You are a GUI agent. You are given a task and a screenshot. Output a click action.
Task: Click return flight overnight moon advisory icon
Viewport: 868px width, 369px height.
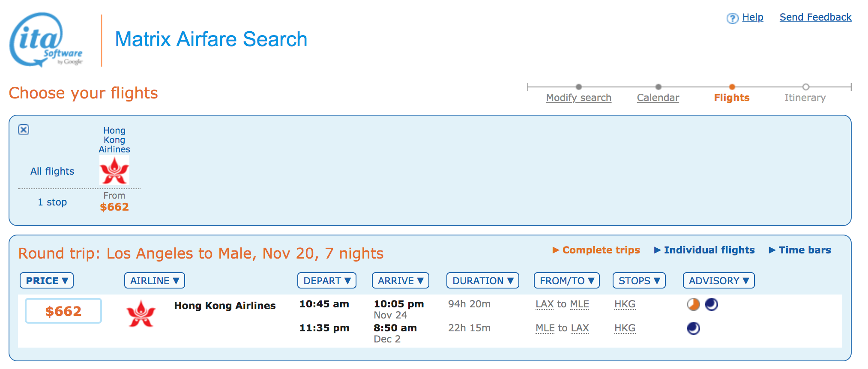[693, 328]
